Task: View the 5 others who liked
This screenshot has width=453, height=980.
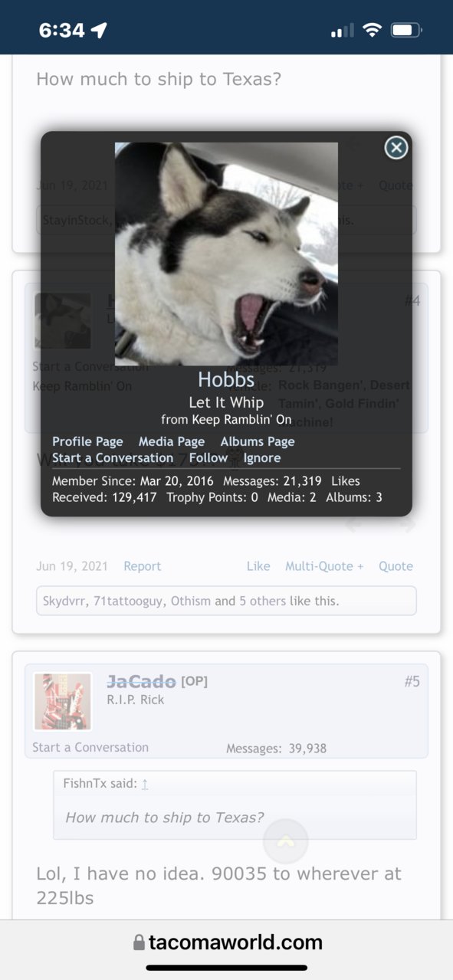Action: tap(263, 601)
